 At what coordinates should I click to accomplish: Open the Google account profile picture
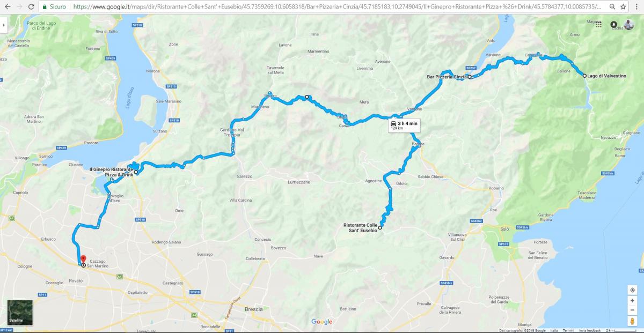click(x=628, y=25)
